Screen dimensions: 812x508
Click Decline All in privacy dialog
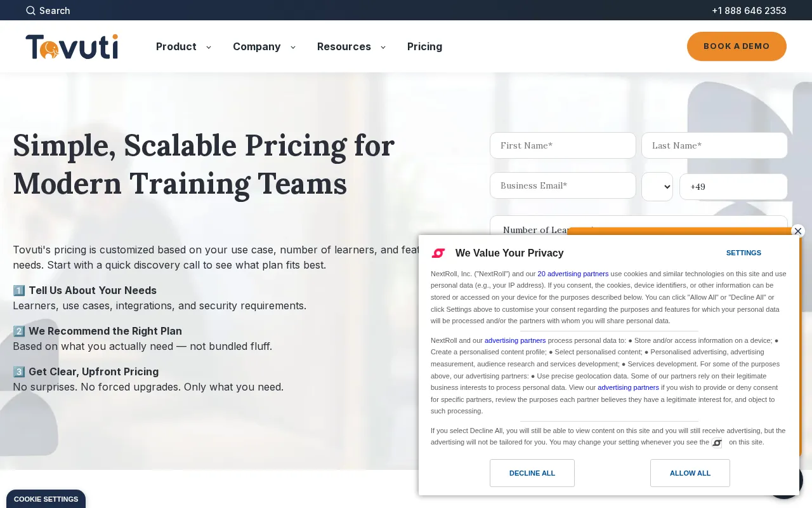click(532, 473)
